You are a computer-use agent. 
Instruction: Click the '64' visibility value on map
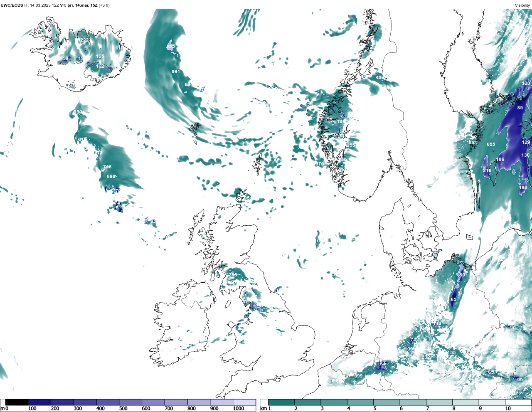383,364
